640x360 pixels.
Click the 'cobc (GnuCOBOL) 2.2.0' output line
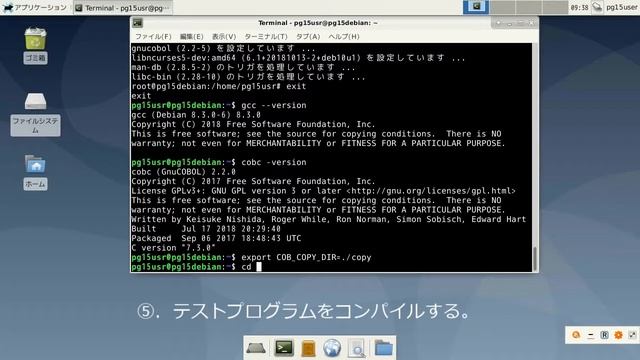(x=183, y=172)
